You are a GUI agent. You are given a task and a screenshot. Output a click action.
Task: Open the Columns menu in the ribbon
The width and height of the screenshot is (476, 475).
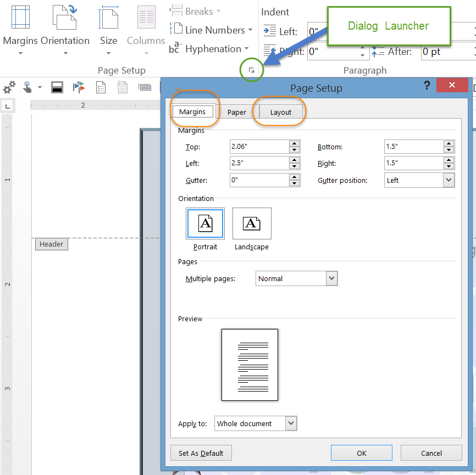click(146, 30)
